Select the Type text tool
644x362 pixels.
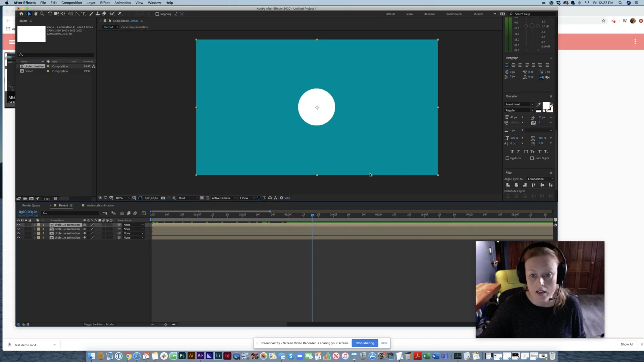coord(84,14)
